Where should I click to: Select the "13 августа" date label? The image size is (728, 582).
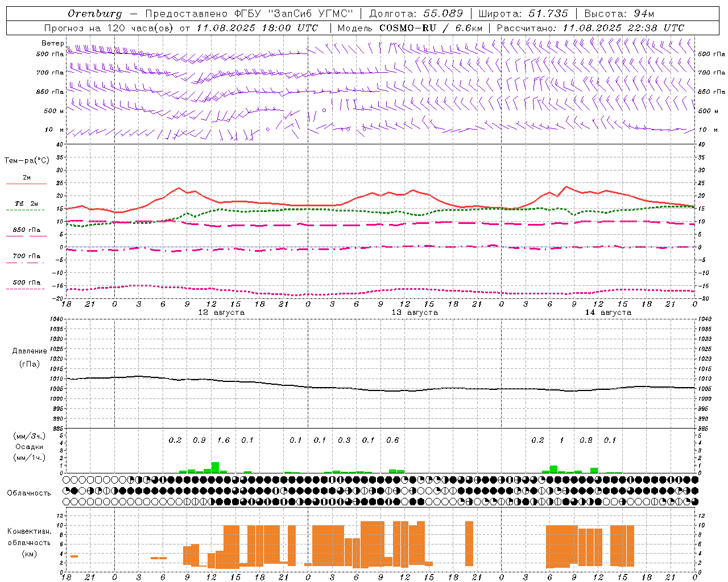point(415,313)
